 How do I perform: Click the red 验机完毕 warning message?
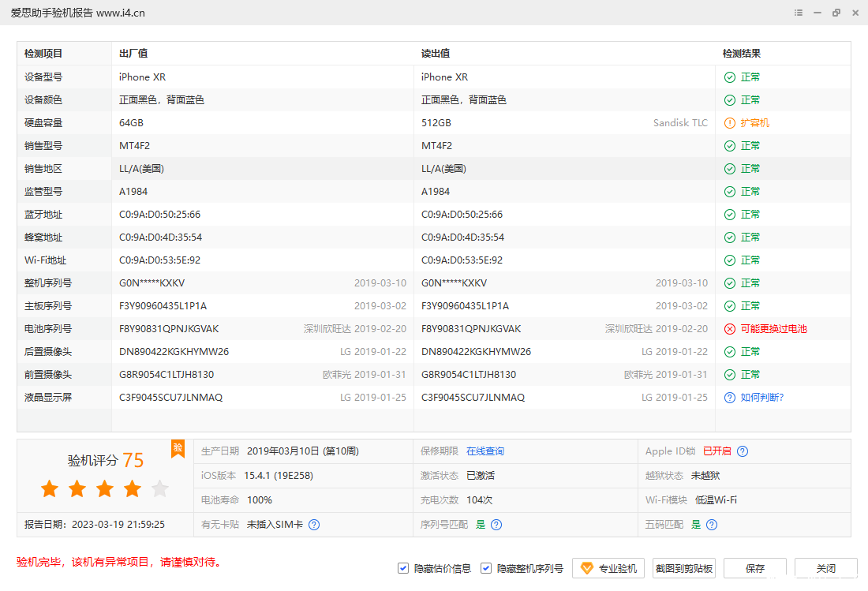coord(119,563)
